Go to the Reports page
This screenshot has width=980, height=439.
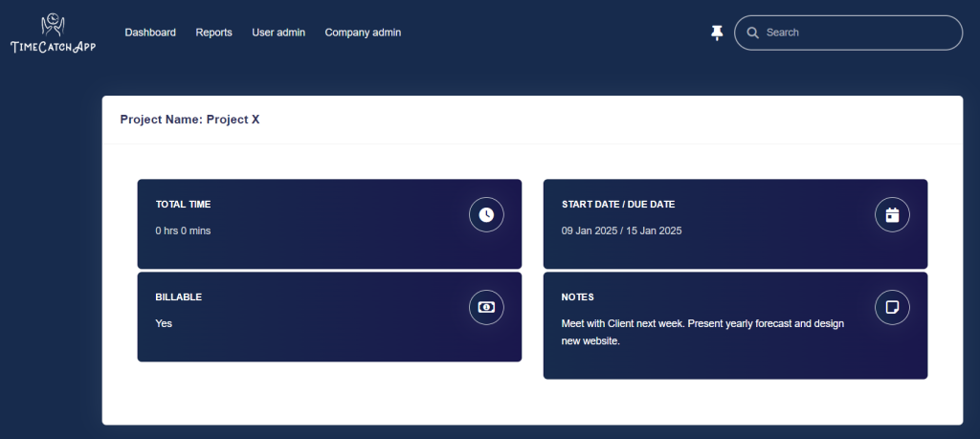pos(213,33)
